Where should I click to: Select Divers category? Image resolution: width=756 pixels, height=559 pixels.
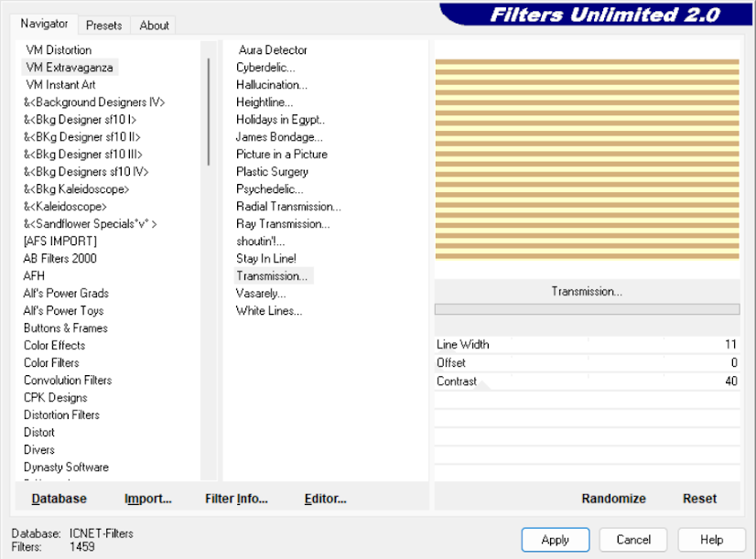[x=39, y=449]
